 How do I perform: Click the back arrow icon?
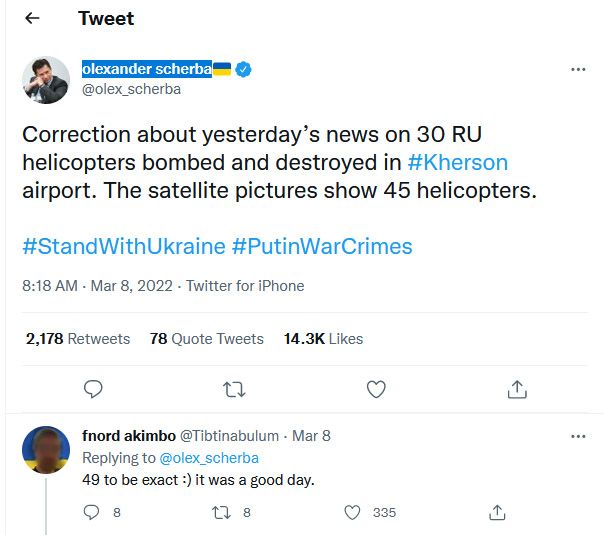pos(32,19)
